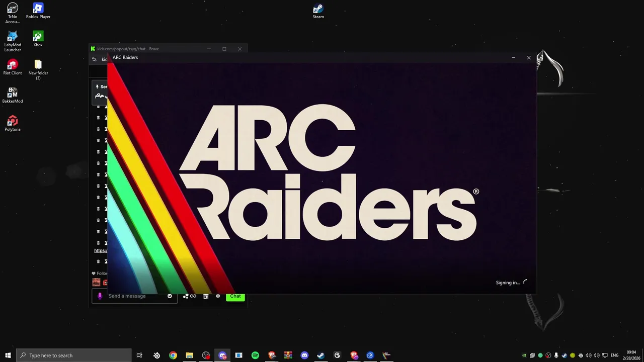The height and width of the screenshot is (362, 644).
Task: Focus the Send a message input field
Action: click(x=134, y=296)
